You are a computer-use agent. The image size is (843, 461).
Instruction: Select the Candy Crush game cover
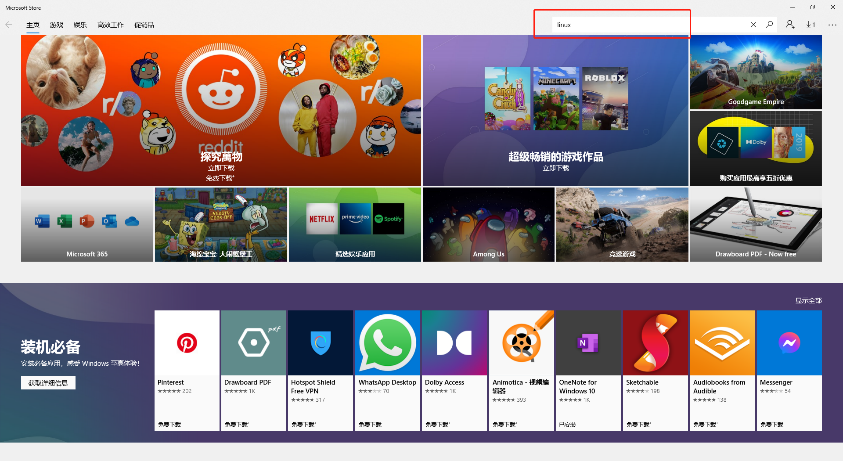pos(508,98)
